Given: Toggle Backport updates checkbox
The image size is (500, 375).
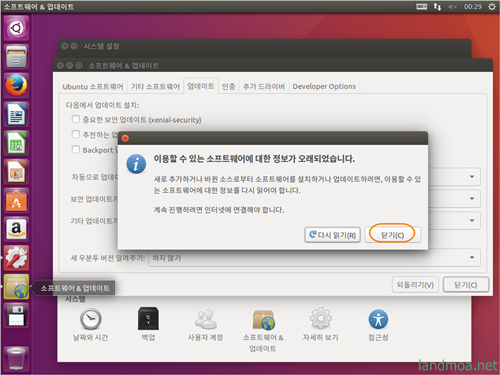Looking at the screenshot, I should coord(76,149).
